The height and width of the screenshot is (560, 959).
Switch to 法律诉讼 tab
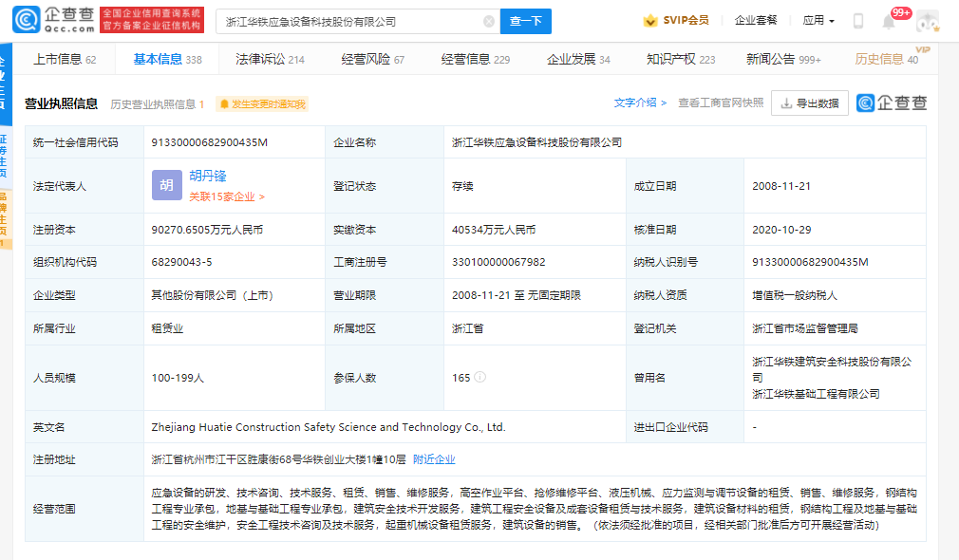[270, 59]
